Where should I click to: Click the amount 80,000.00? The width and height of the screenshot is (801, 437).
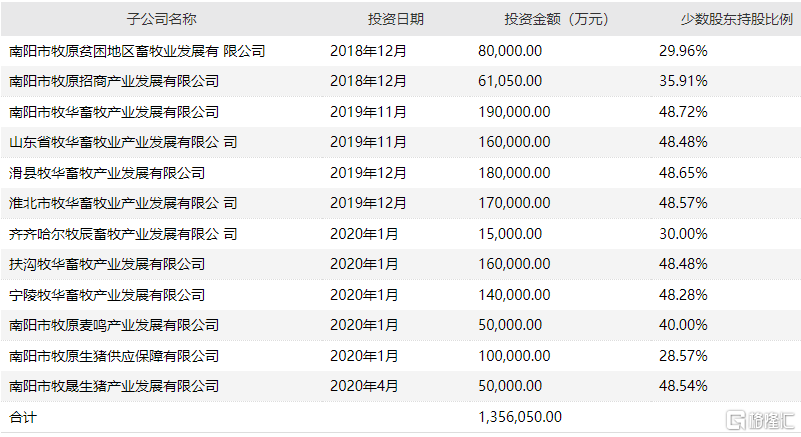tap(510, 51)
